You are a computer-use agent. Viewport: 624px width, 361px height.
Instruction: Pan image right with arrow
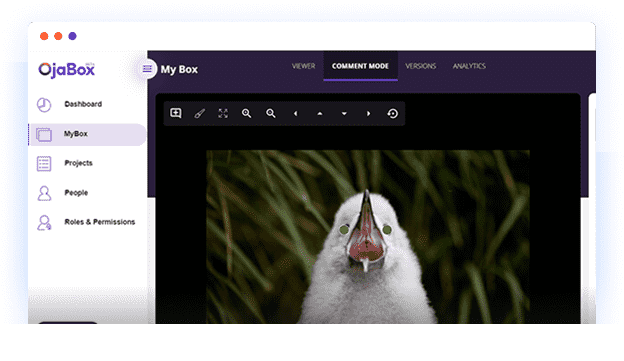pos(369,113)
